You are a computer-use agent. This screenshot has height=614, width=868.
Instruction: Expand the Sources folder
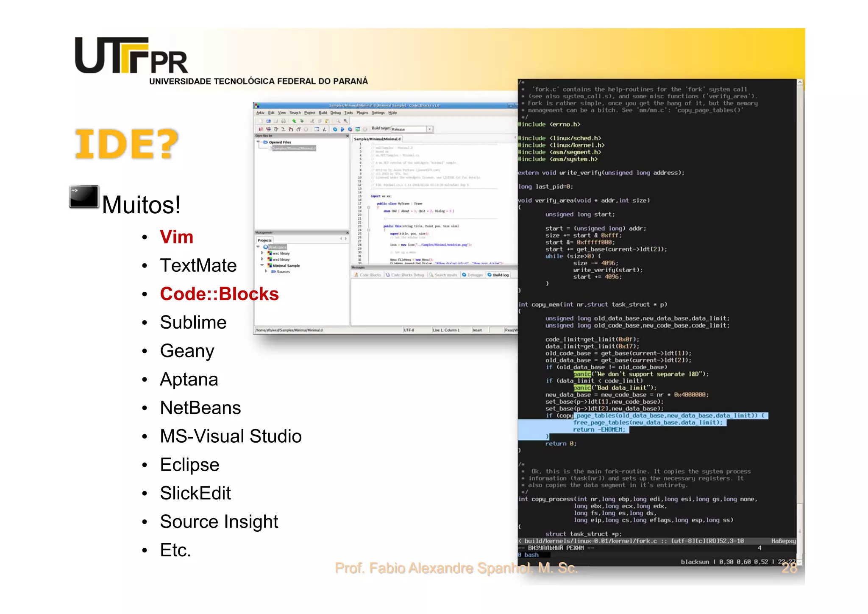pyautogui.click(x=266, y=271)
